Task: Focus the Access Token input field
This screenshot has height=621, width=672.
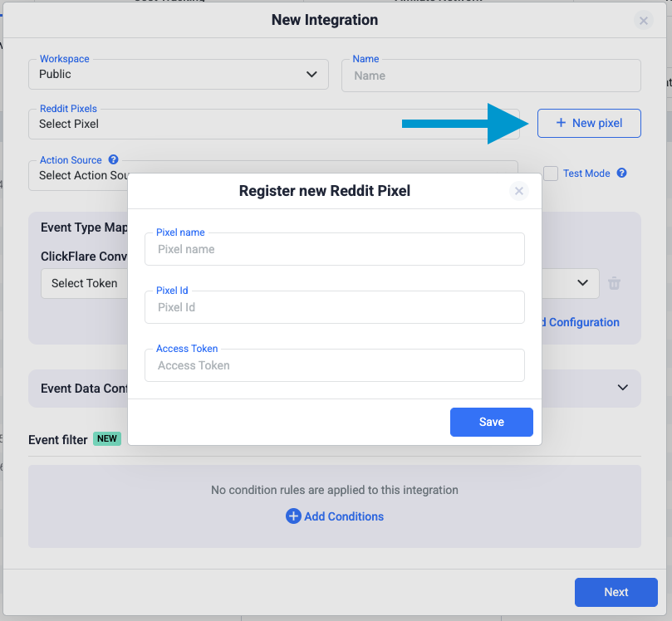Action: tap(334, 365)
